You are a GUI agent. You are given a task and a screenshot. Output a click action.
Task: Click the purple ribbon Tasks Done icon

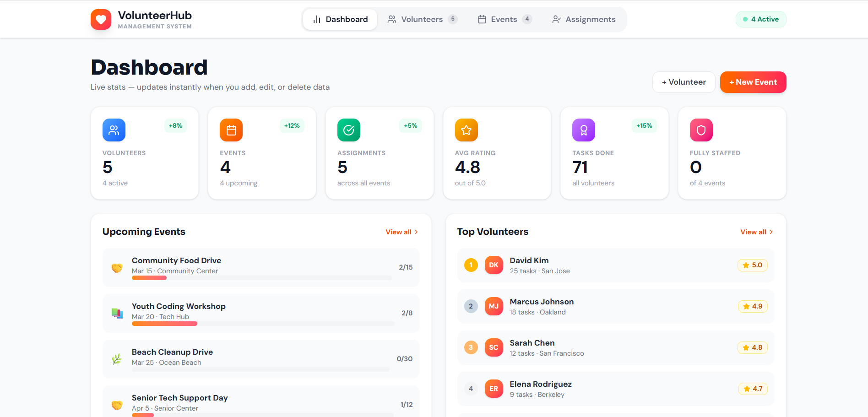pyautogui.click(x=584, y=130)
